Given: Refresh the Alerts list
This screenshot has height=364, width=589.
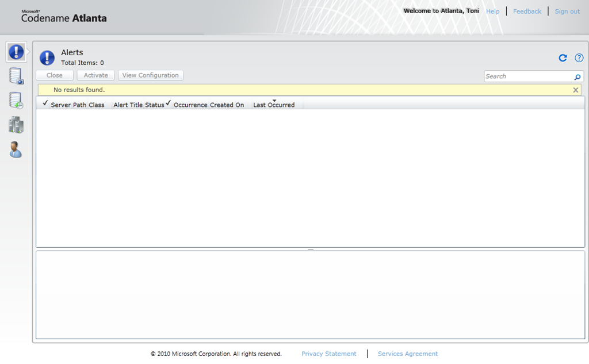Looking at the screenshot, I should tap(563, 58).
